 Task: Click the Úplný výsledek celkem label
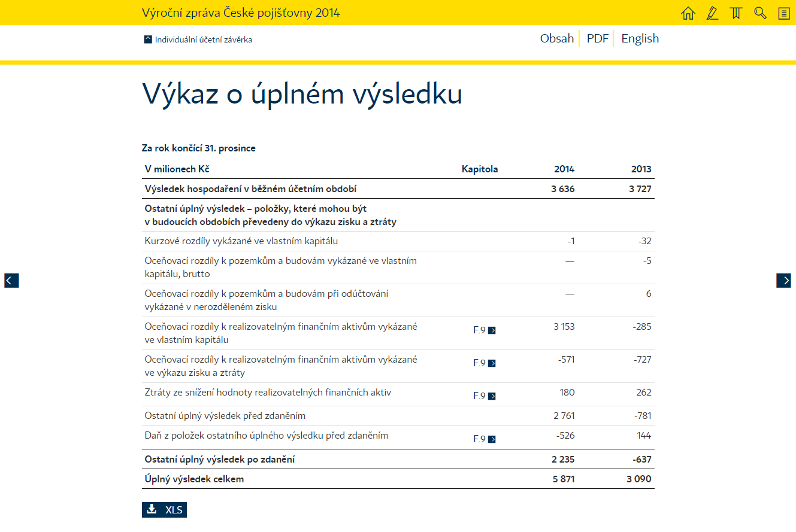coord(194,479)
